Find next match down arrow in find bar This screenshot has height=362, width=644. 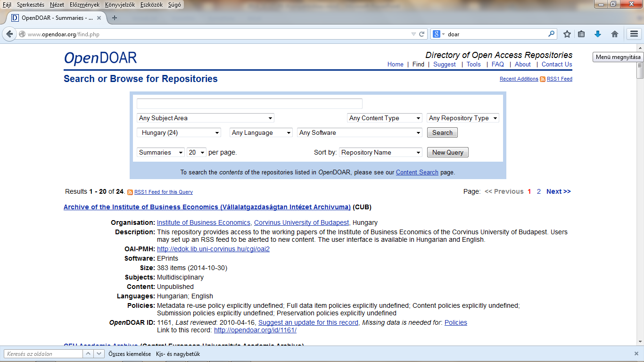99,354
